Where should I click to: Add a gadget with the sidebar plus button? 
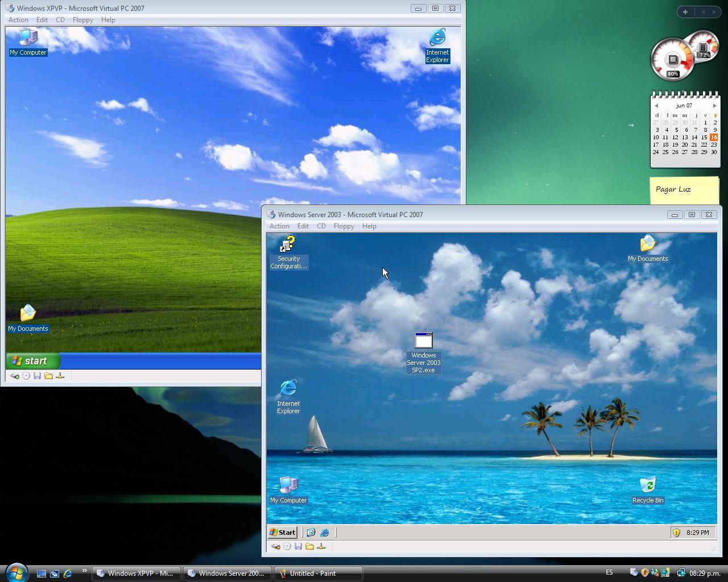685,11
